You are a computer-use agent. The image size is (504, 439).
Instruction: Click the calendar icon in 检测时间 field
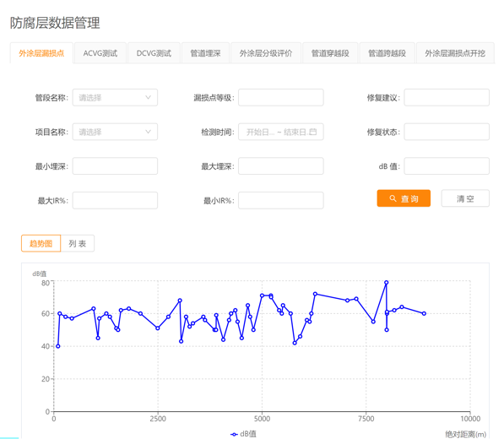[312, 132]
